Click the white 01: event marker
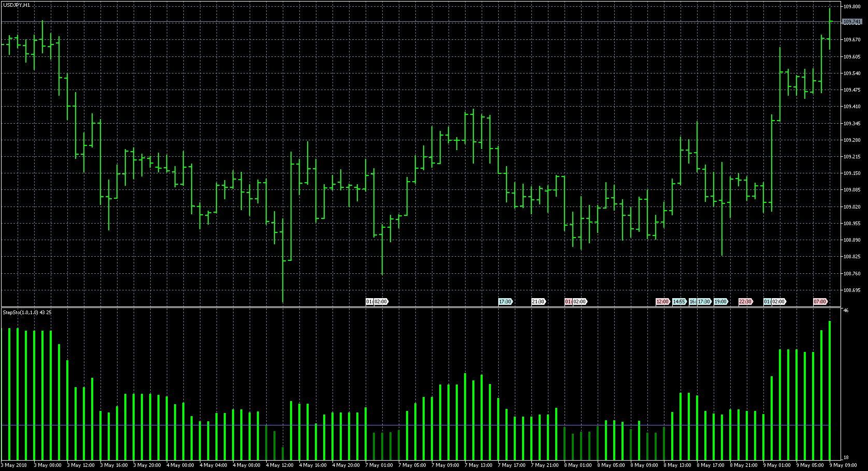The image size is (868, 471). point(369,302)
